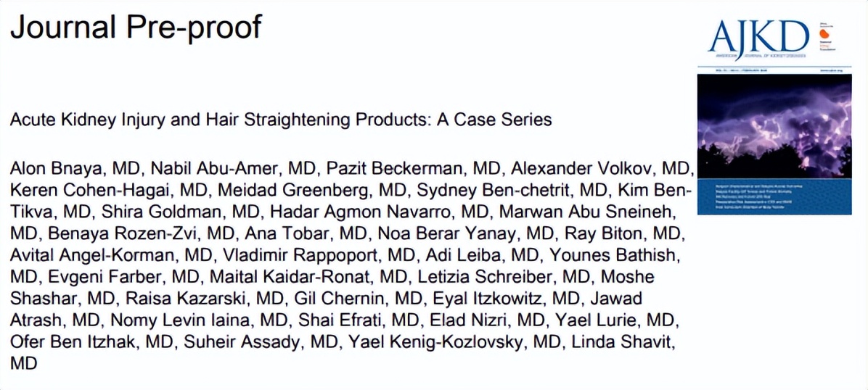
Task: Click the Acute Kidney Injury article title
Action: click(x=281, y=120)
